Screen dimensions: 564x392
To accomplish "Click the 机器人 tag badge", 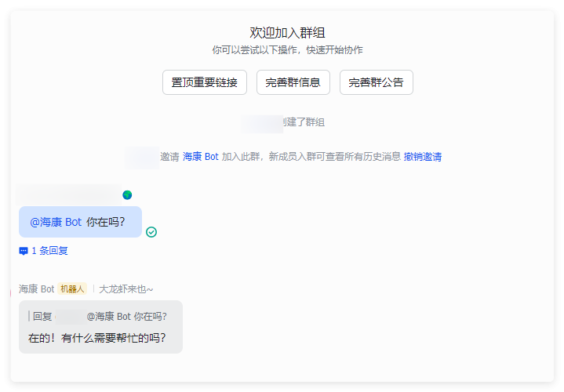I will (x=72, y=289).
